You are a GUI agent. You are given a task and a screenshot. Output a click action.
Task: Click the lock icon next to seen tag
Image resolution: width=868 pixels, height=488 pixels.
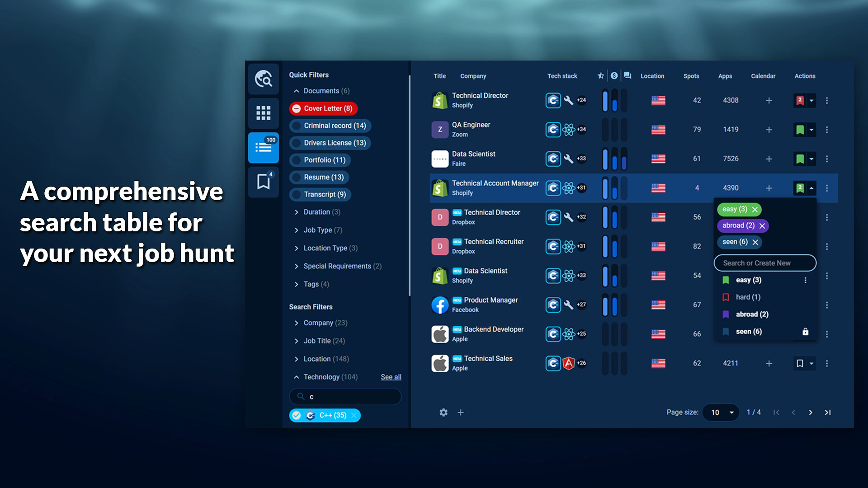click(805, 332)
